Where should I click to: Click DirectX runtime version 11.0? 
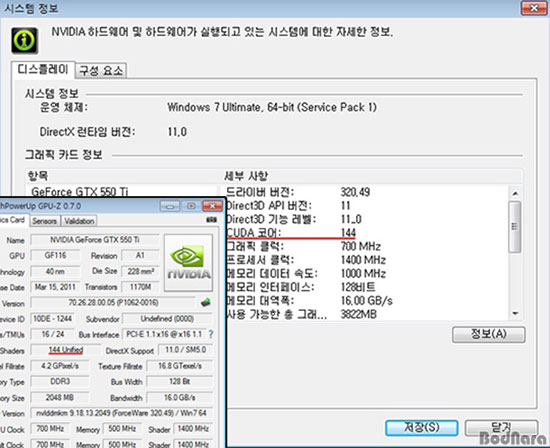(x=177, y=132)
